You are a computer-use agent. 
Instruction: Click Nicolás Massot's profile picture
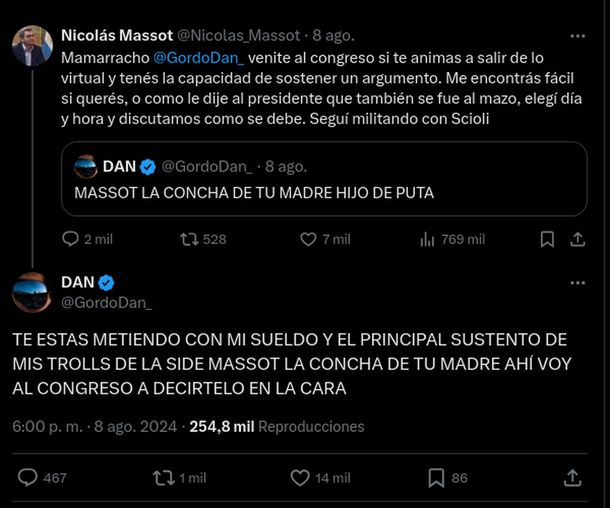(32, 46)
